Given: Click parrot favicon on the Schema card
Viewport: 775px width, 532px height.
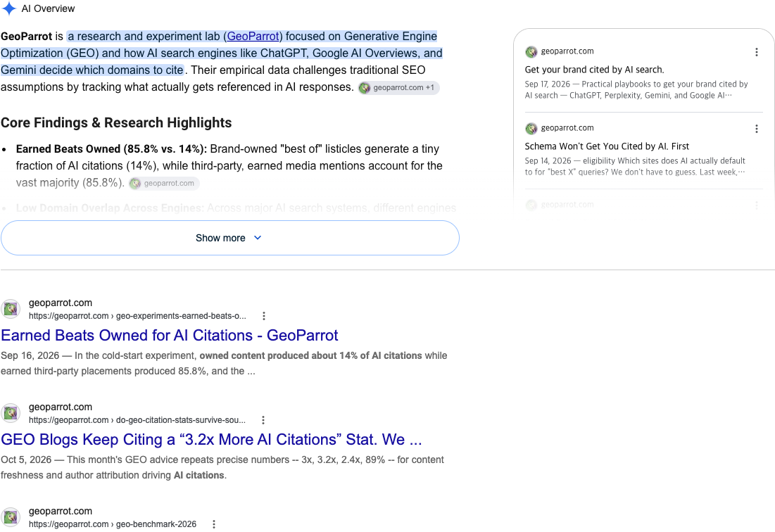Looking at the screenshot, I should click(x=531, y=129).
